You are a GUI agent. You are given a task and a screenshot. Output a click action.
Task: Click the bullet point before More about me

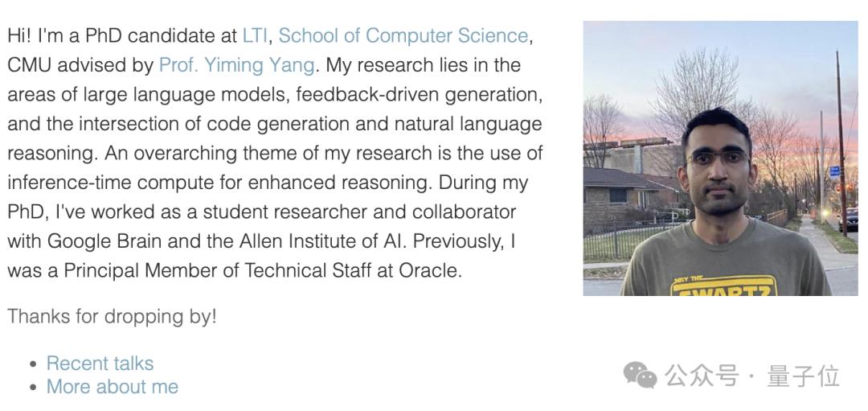(x=33, y=388)
